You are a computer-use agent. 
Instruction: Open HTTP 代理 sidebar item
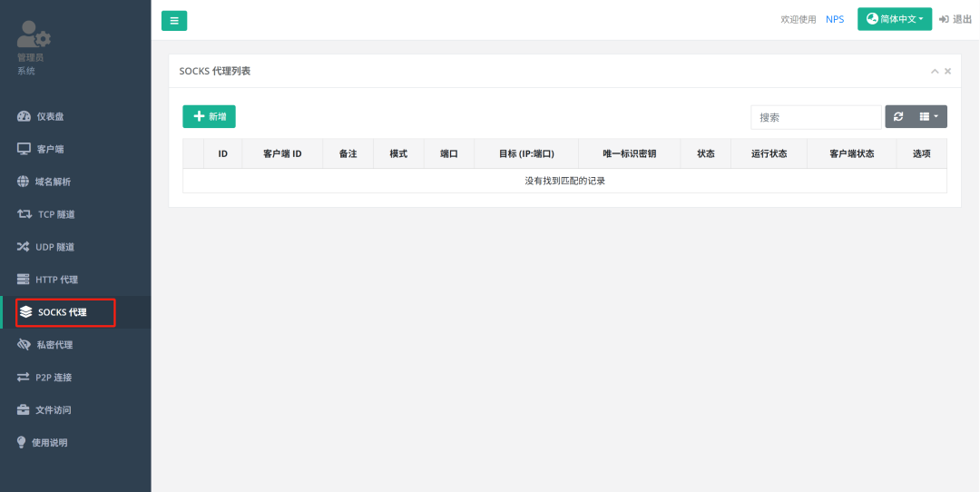75,280
